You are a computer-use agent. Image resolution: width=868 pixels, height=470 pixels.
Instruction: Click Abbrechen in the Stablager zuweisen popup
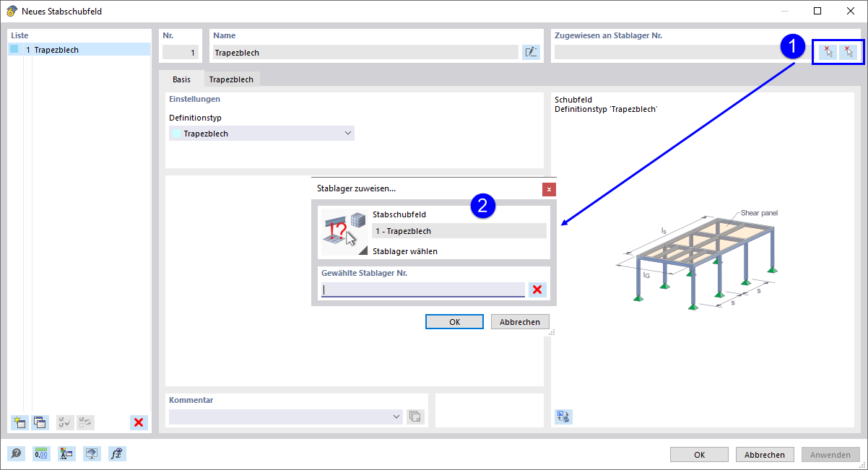click(520, 322)
